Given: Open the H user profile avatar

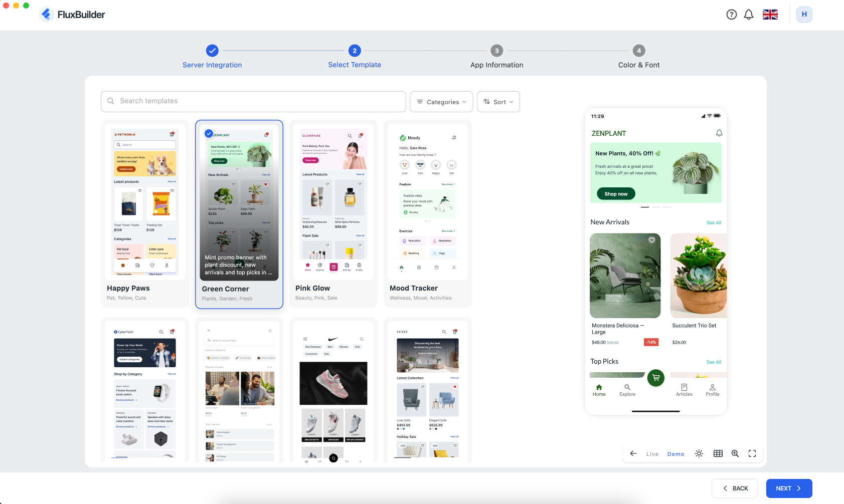Looking at the screenshot, I should coord(804,15).
